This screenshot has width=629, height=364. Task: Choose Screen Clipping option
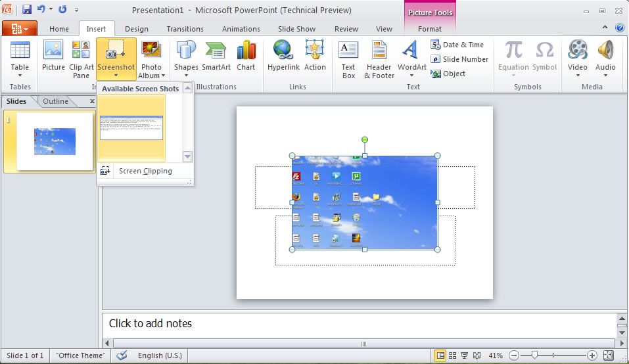[145, 171]
